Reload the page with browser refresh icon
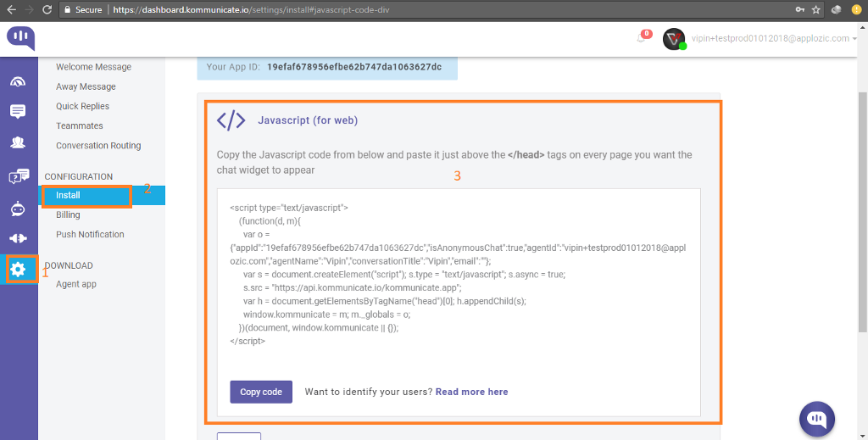868x440 pixels. [47, 9]
